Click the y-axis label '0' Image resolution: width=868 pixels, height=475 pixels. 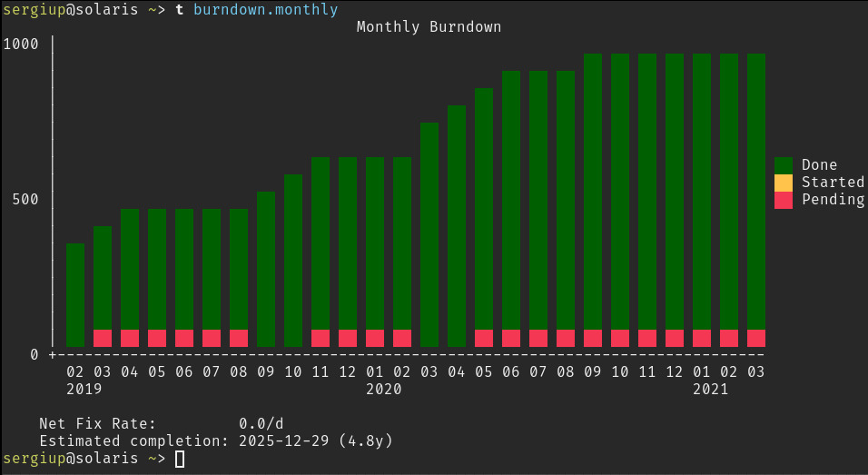click(35, 355)
